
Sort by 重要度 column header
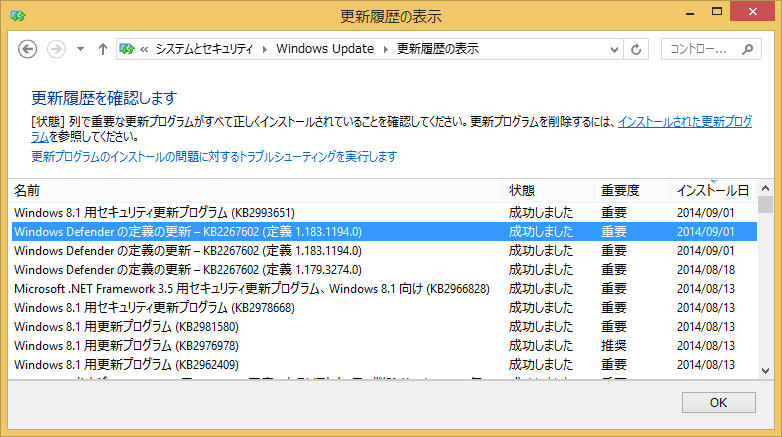point(632,191)
